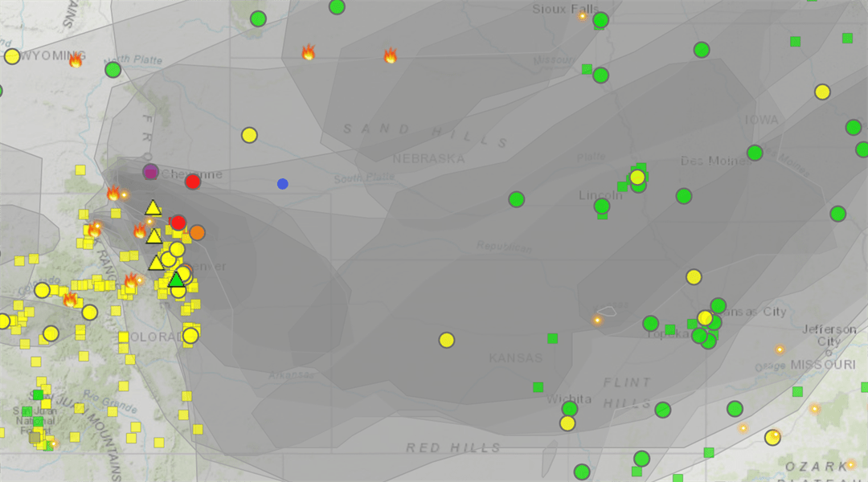Open the yellow circle in the Nebraska panhandle
This screenshot has width=868, height=482.
(249, 135)
